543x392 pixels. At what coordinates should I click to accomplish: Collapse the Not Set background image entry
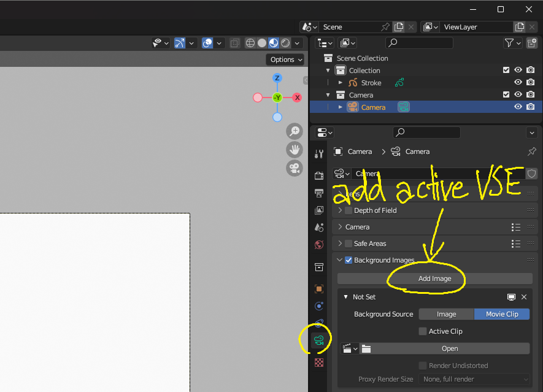tap(345, 297)
